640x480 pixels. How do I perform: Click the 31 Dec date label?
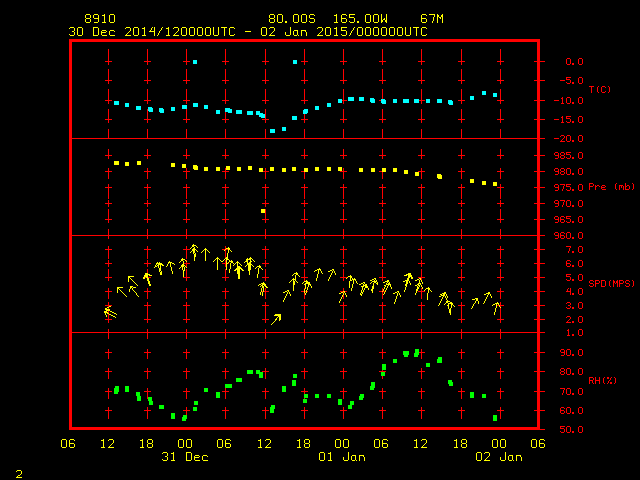184,457
